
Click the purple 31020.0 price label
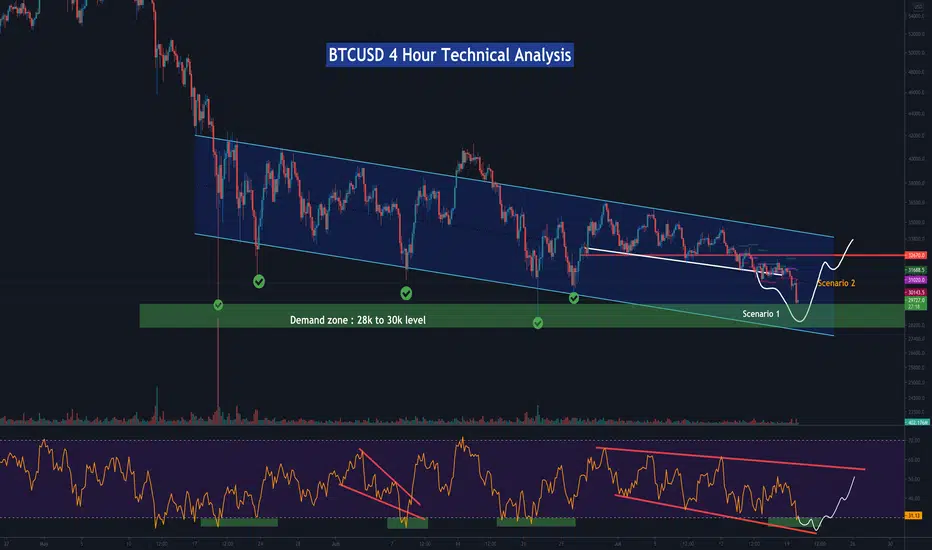pyautogui.click(x=915, y=279)
